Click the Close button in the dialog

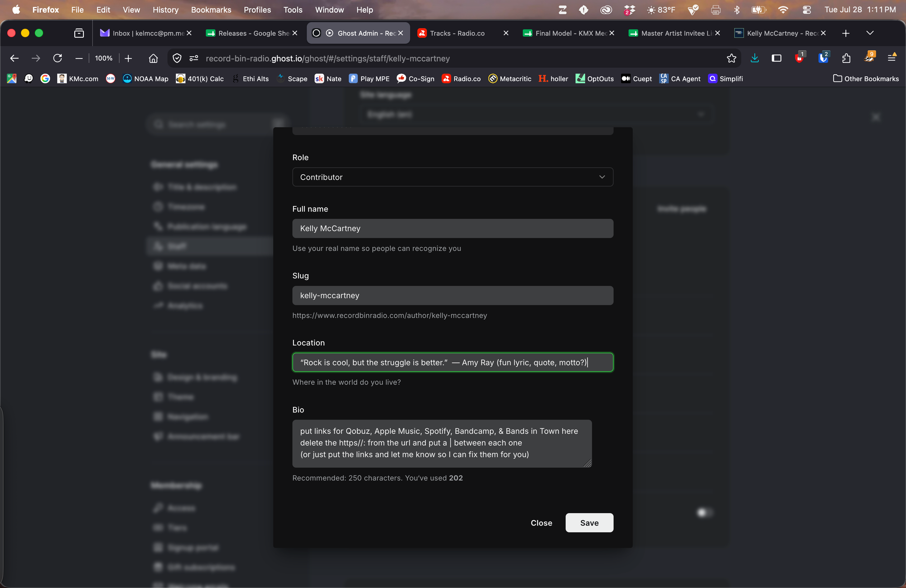coord(541,523)
